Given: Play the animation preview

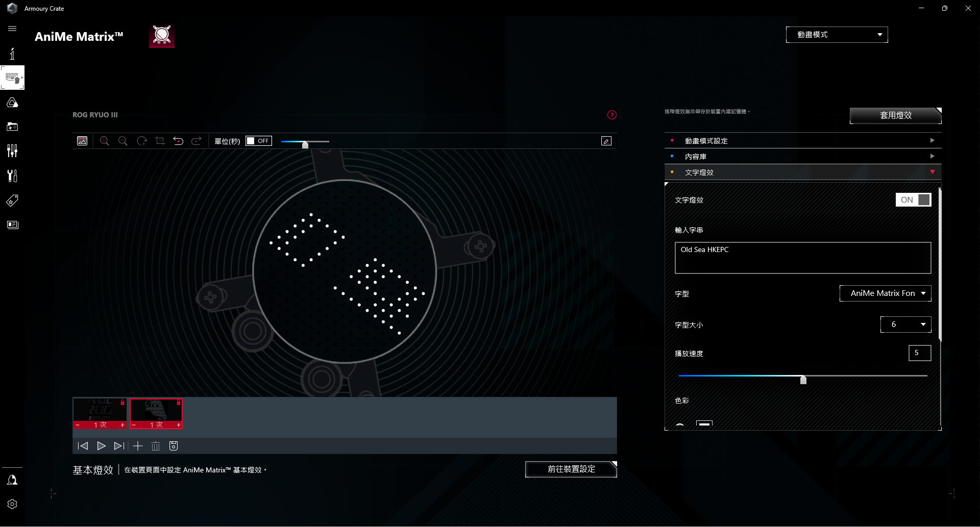Looking at the screenshot, I should coord(101,446).
